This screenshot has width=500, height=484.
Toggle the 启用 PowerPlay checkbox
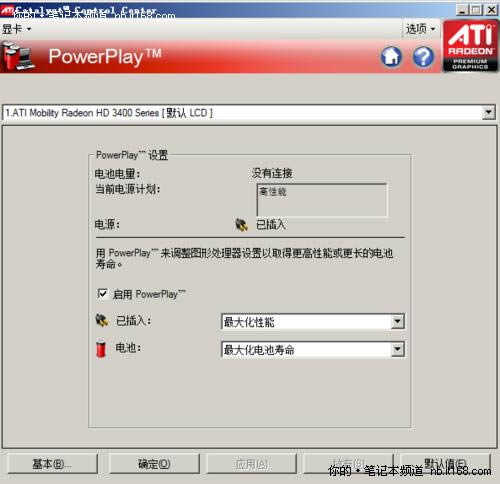point(102,294)
